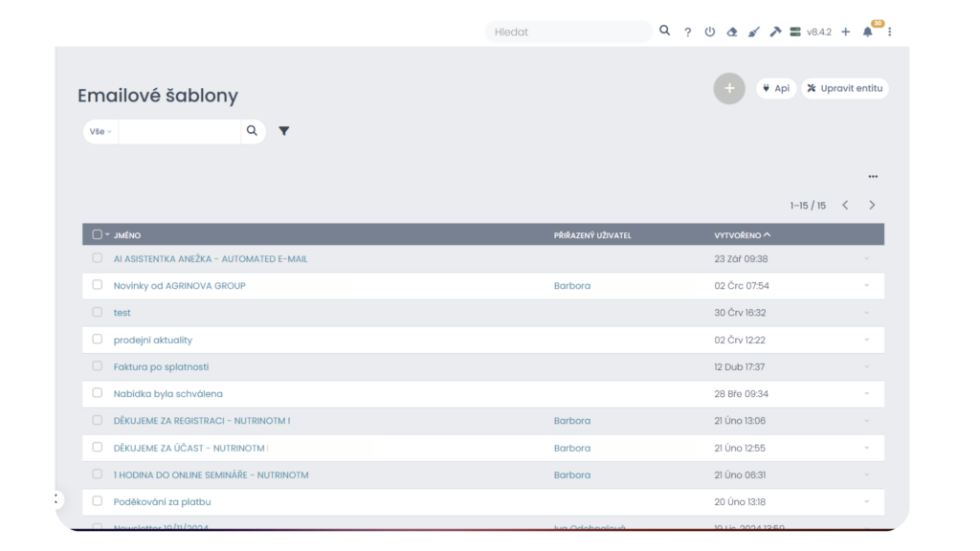980x551 pixels.
Task: Select the checkbox for test template
Action: click(x=97, y=312)
